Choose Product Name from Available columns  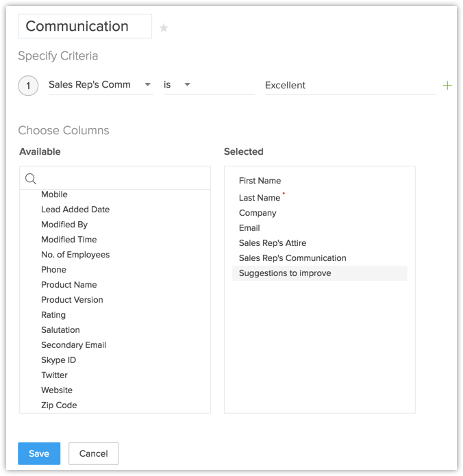(69, 285)
